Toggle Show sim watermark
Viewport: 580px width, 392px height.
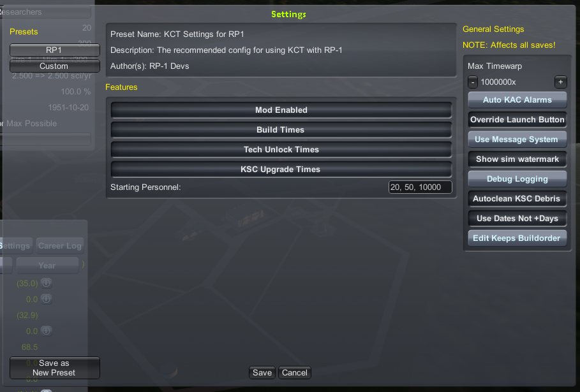click(517, 159)
